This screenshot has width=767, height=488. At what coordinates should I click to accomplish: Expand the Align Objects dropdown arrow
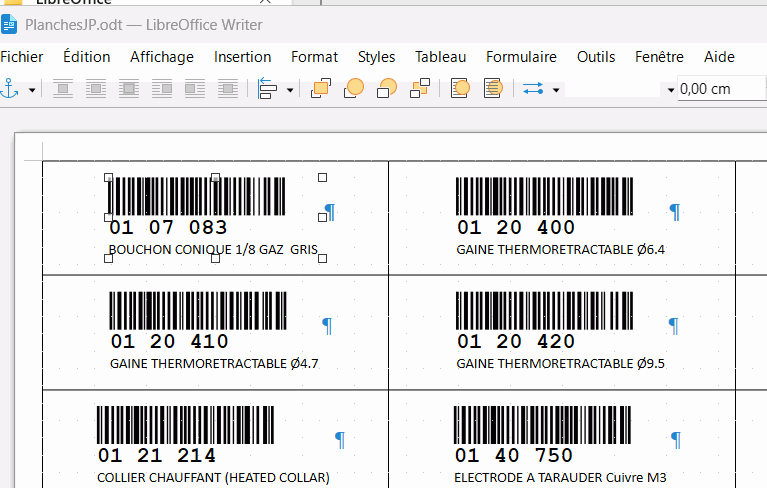(290, 90)
